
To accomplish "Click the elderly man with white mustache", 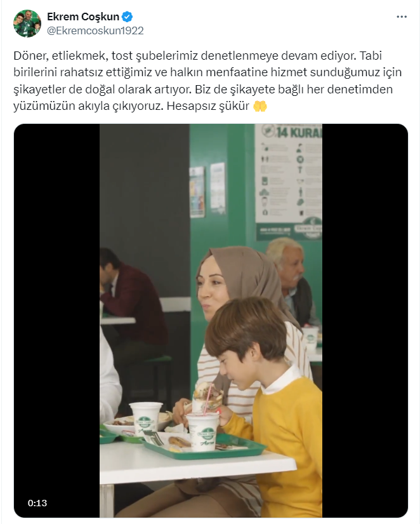I will [x=291, y=281].
